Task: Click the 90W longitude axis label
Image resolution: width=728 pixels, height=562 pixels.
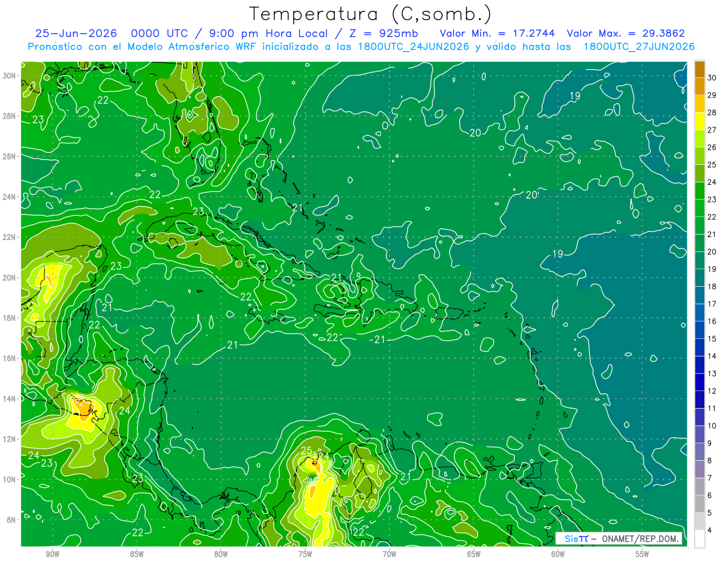Action: coord(53,554)
